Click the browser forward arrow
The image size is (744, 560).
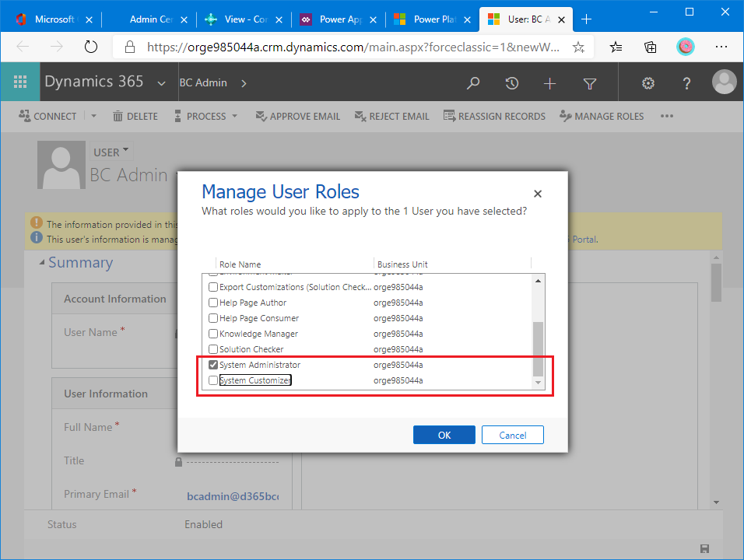click(57, 47)
